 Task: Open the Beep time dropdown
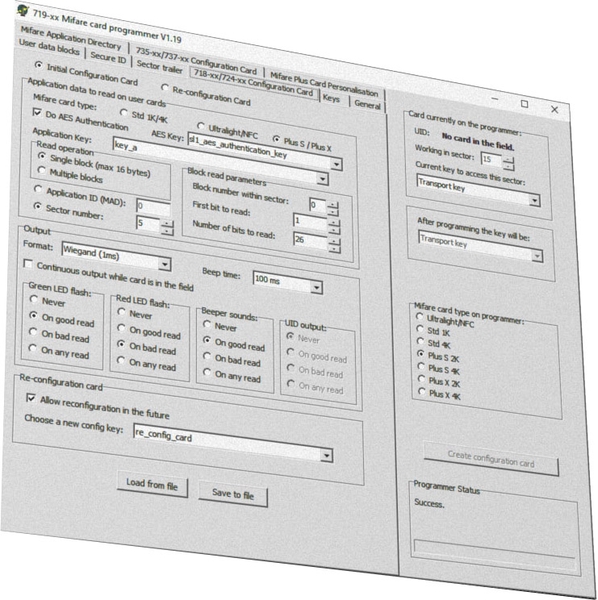point(316,287)
